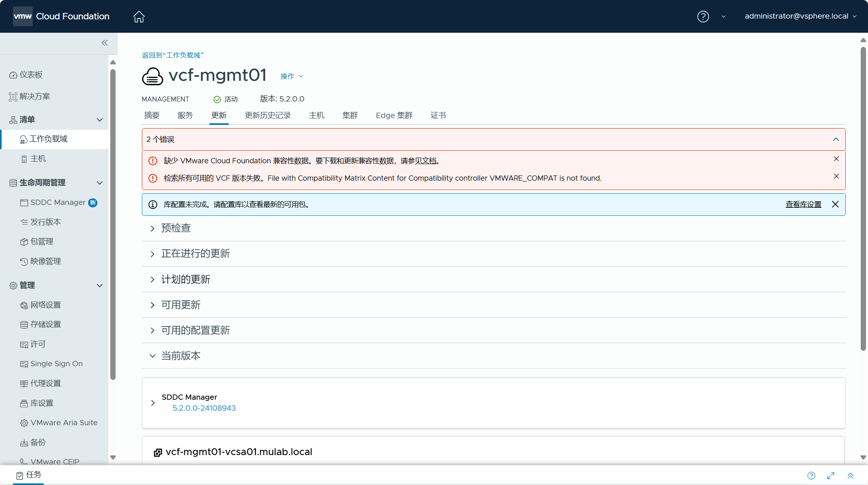Viewport: 868px width, 485px height.
Task: Open the 操作 actions dropdown
Action: (292, 76)
